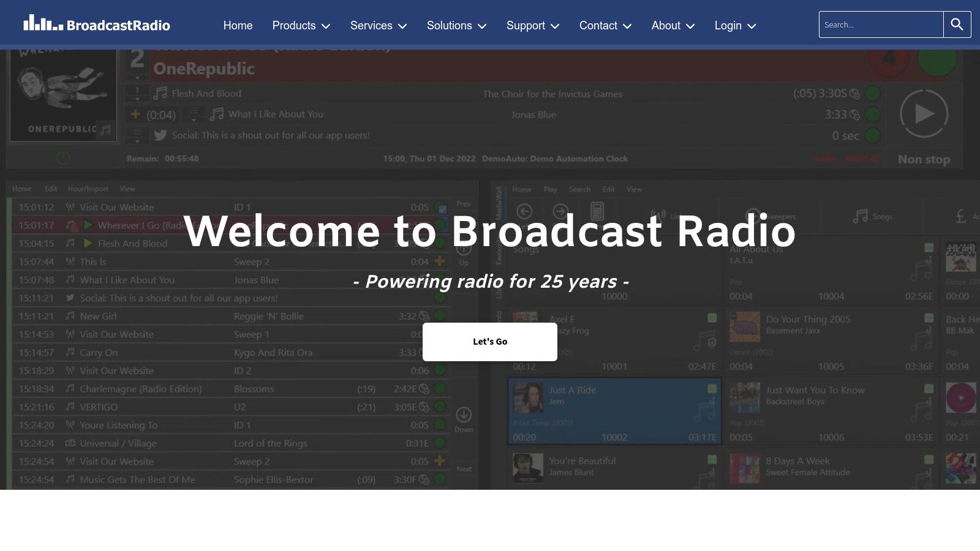980x551 pixels.
Task: Click the Let's Go button
Action: [x=490, y=342]
